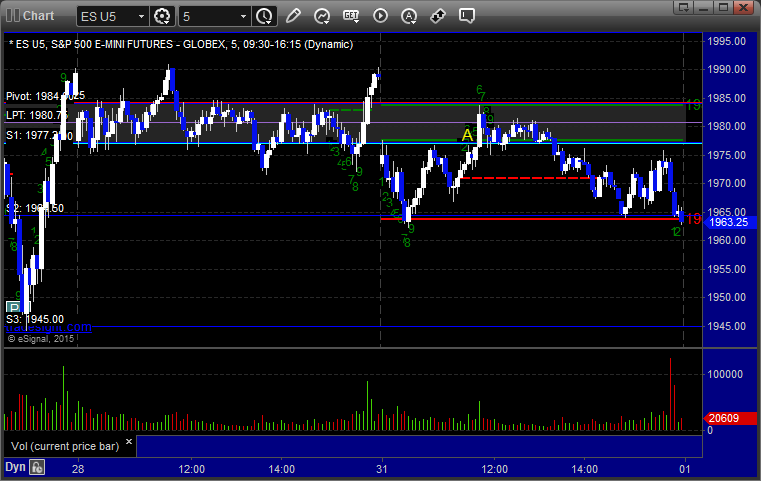Screen dimensions: 761x481
Task: Click the Pivot: 1984 level label
Action: [x=45, y=96]
